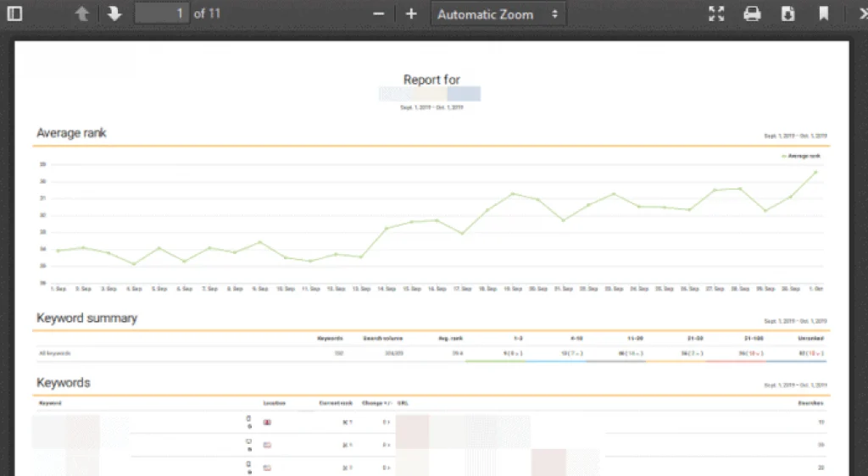Screen dimensions: 868x476
Task: Open the tools menu at toolbar end
Action: click(859, 14)
